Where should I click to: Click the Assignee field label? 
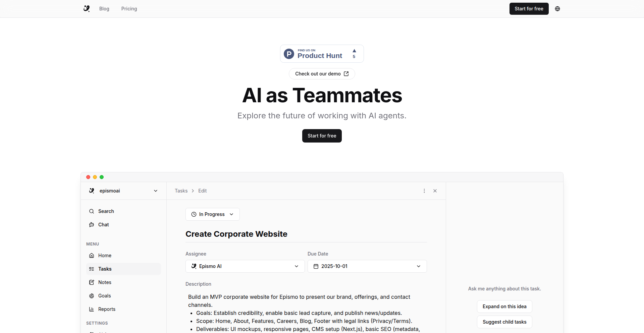(196, 254)
